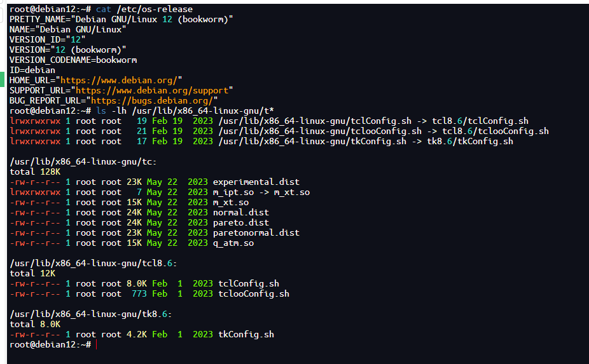Select the q_atm.so file name
The height and width of the screenshot is (364, 589).
(233, 243)
